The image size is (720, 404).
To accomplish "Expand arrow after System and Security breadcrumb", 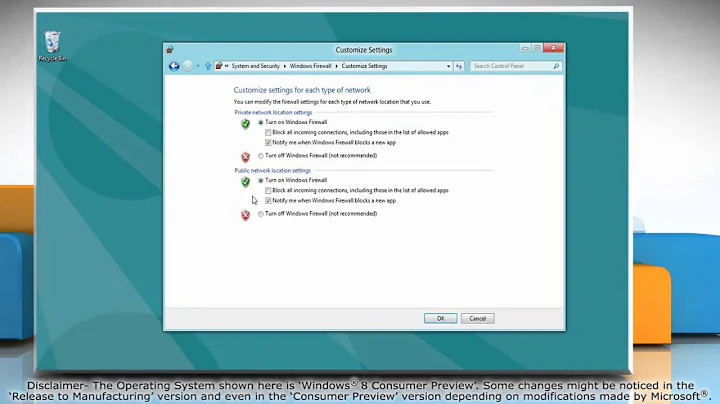I will point(285,66).
